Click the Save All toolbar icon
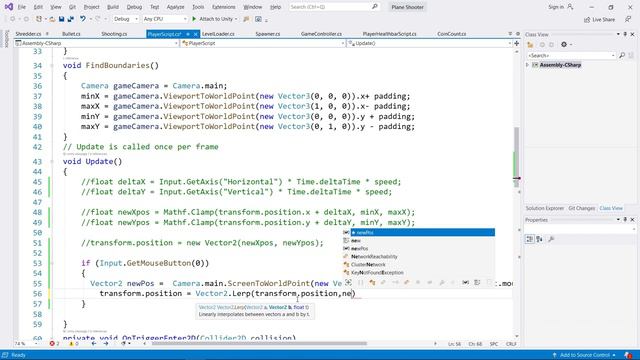The image size is (640, 360). tap(70, 19)
